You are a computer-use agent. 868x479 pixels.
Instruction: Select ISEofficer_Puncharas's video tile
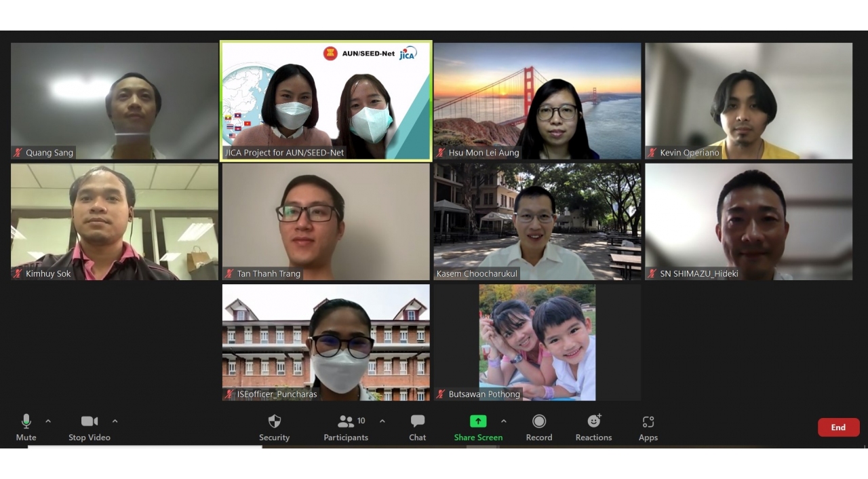coord(326,343)
